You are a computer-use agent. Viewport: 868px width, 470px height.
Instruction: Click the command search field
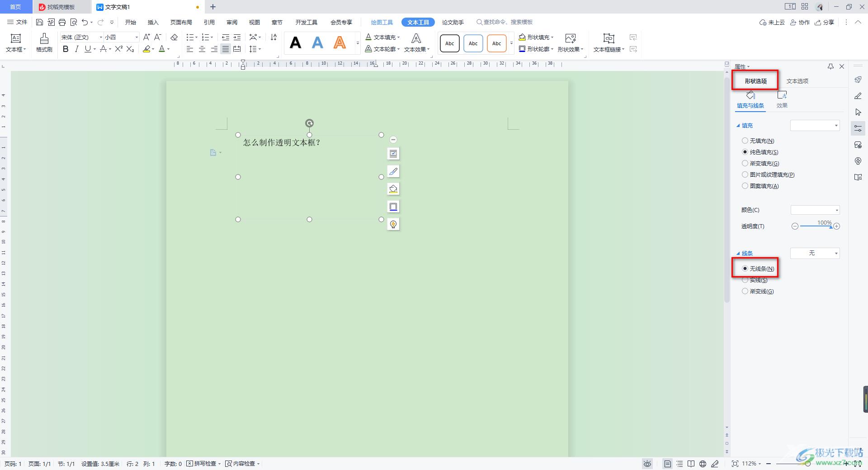505,22
